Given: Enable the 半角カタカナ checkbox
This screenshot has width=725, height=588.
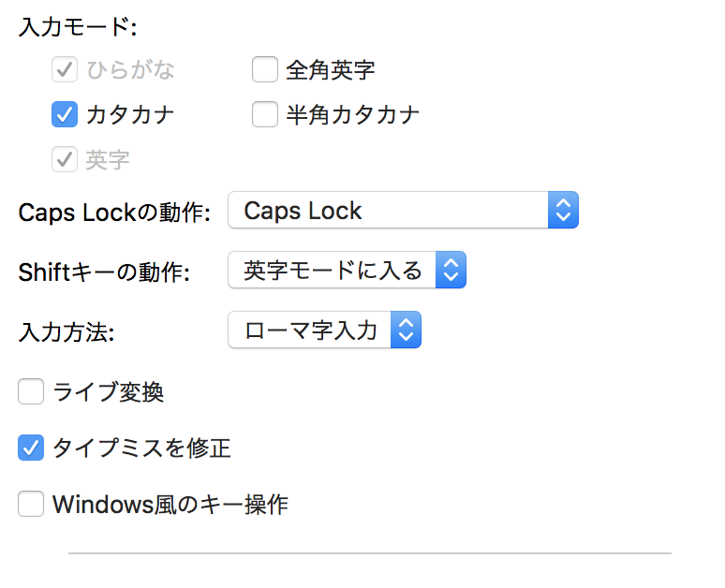Looking at the screenshot, I should coord(265,115).
